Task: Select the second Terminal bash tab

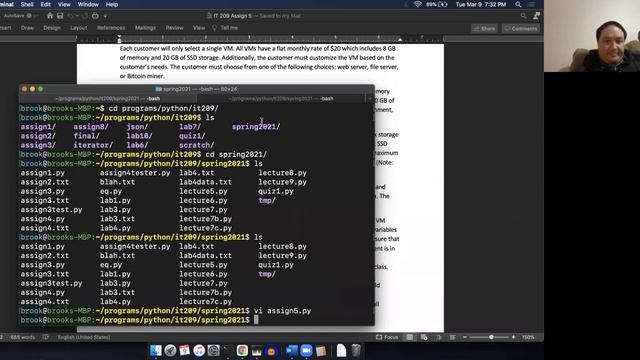Action: pos(281,98)
